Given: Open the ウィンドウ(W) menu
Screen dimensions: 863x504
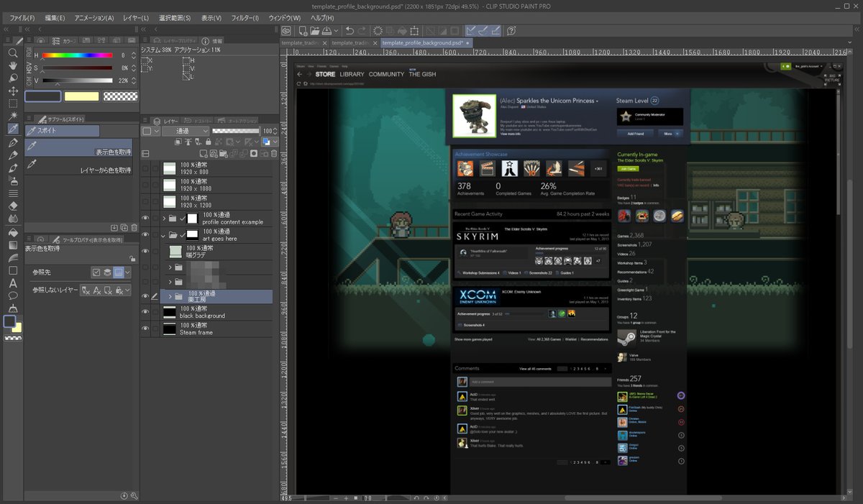Looking at the screenshot, I should pyautogui.click(x=285, y=18).
